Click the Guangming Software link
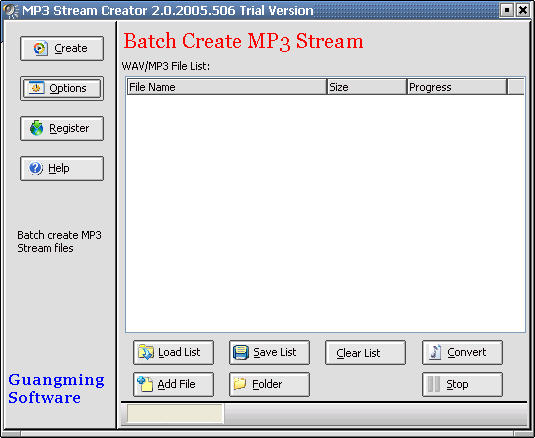The image size is (535, 438). [57, 389]
